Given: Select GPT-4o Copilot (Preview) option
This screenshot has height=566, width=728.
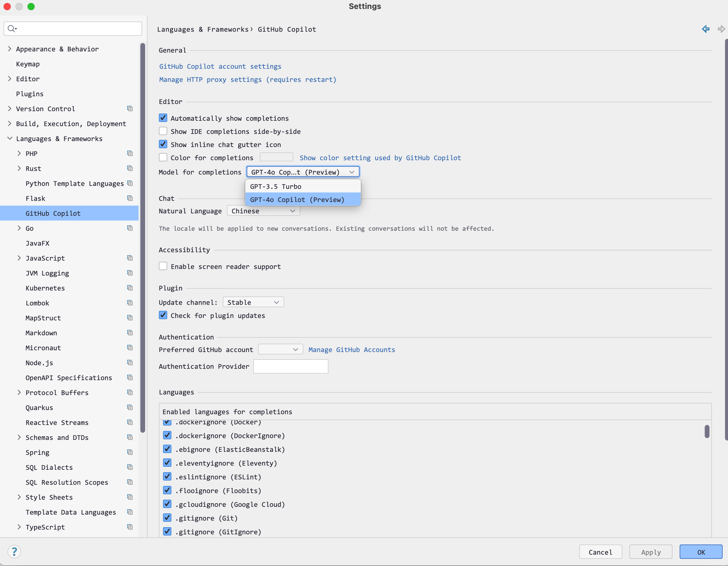Looking at the screenshot, I should pyautogui.click(x=303, y=199).
